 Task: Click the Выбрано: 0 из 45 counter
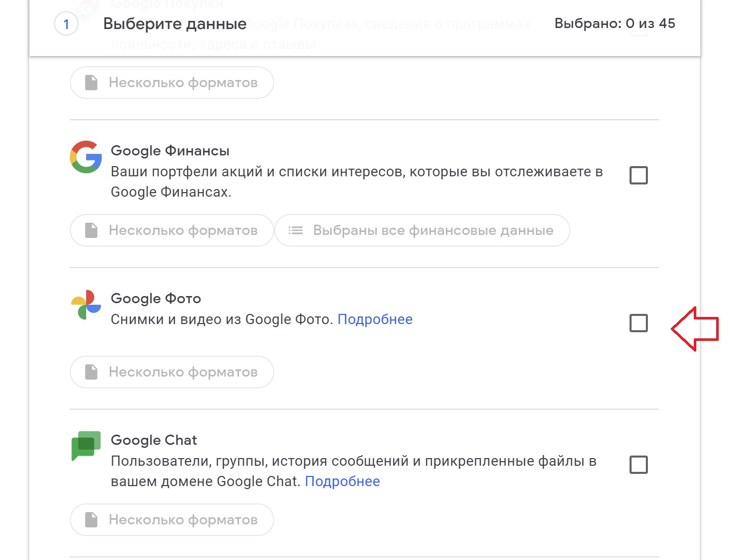(615, 23)
